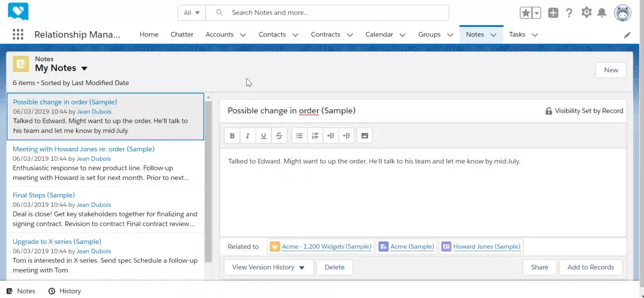Open the search scope All dropdown

point(192,13)
